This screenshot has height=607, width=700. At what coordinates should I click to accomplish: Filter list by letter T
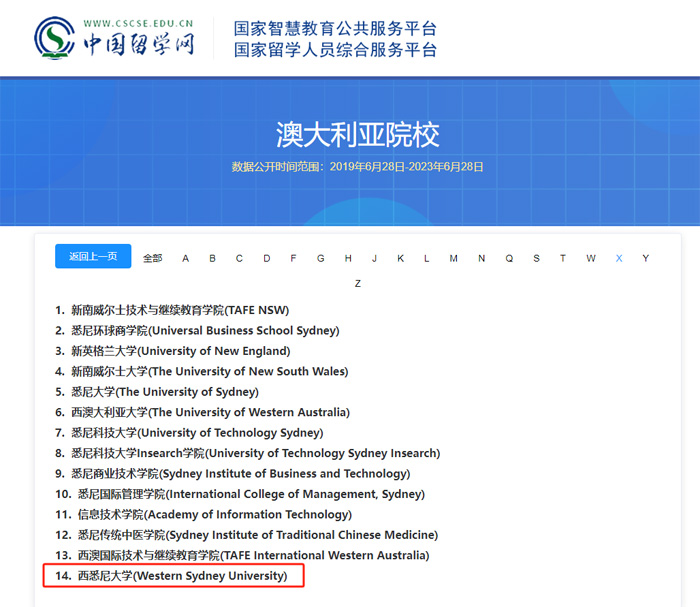coord(563,258)
